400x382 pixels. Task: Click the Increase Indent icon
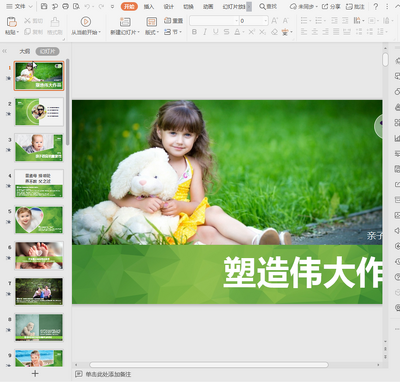point(345,21)
